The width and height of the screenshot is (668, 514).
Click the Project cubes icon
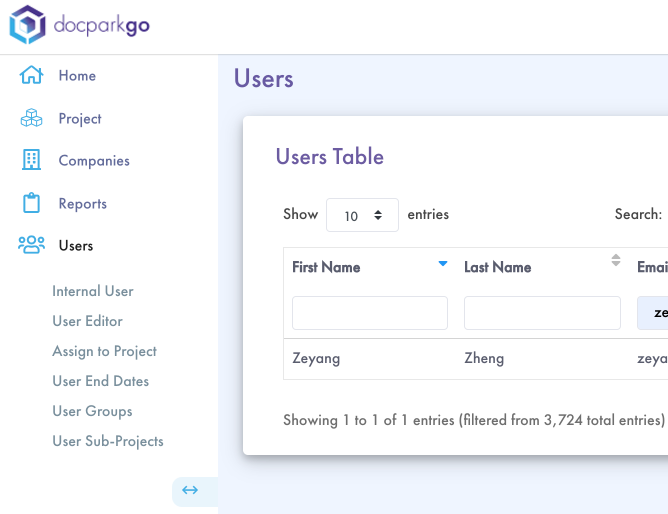click(x=32, y=119)
